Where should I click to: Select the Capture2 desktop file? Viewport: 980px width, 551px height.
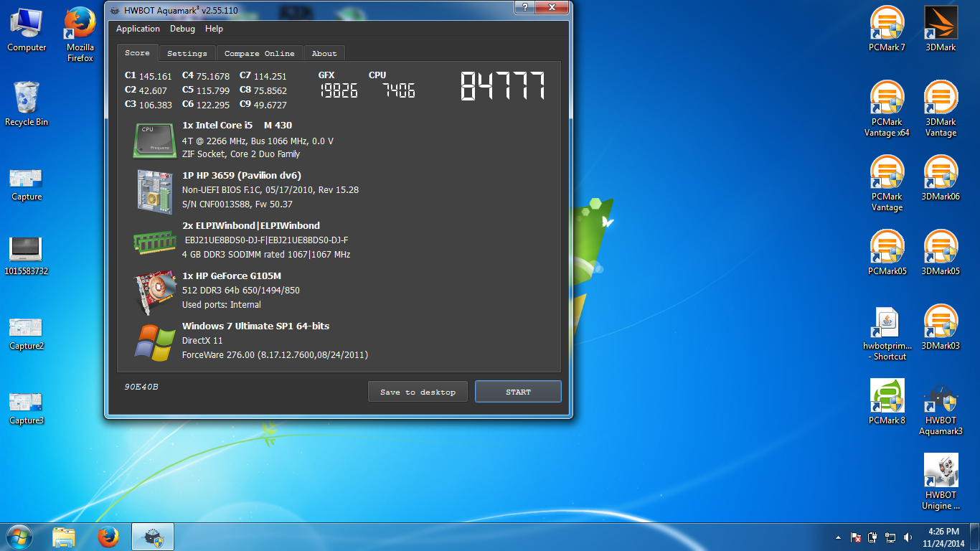coord(27,334)
